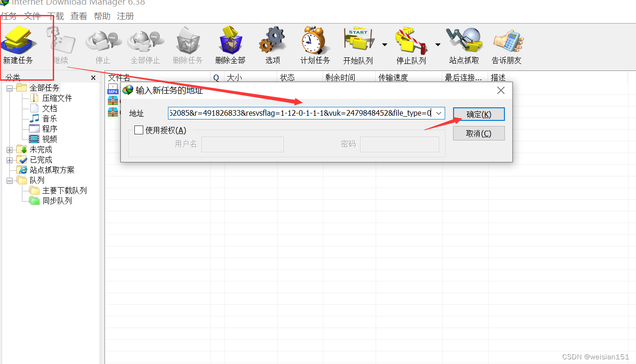Sort by the 剩余时间 column header
Screen dimensions: 636x364
coord(349,77)
